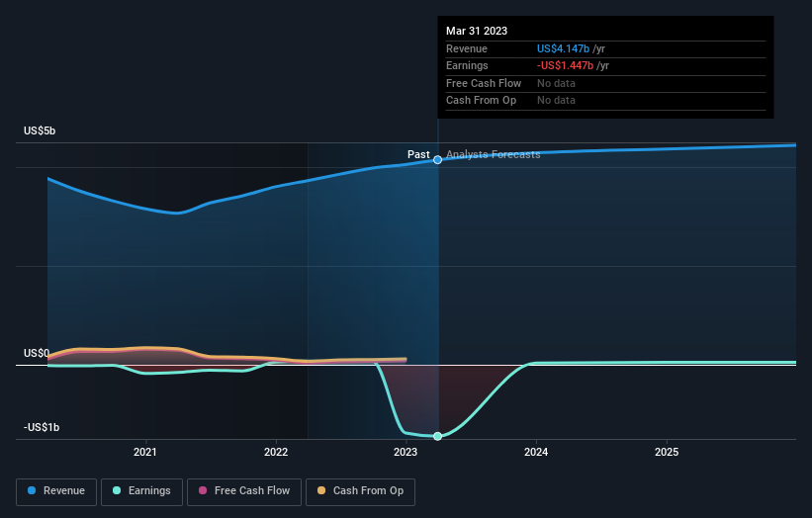Click the 2024 x-axis label
This screenshot has width=812, height=518.
tap(536, 452)
